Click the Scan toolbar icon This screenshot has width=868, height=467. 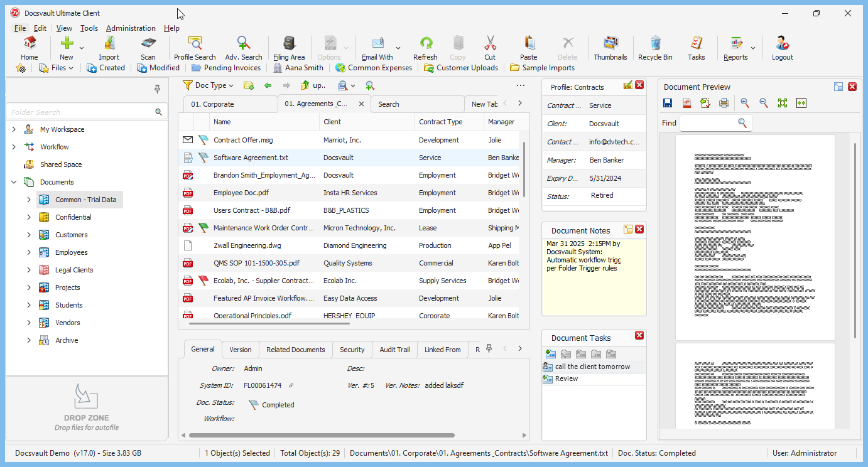tap(148, 48)
